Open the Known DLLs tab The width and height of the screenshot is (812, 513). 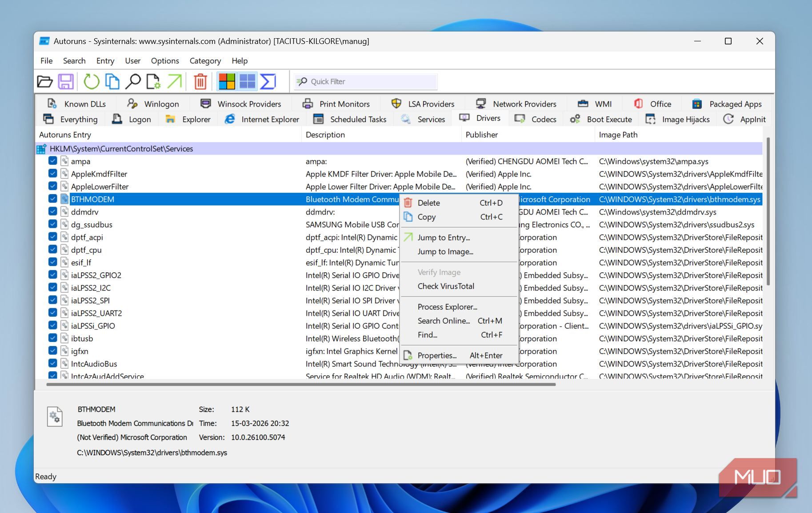[76, 104]
